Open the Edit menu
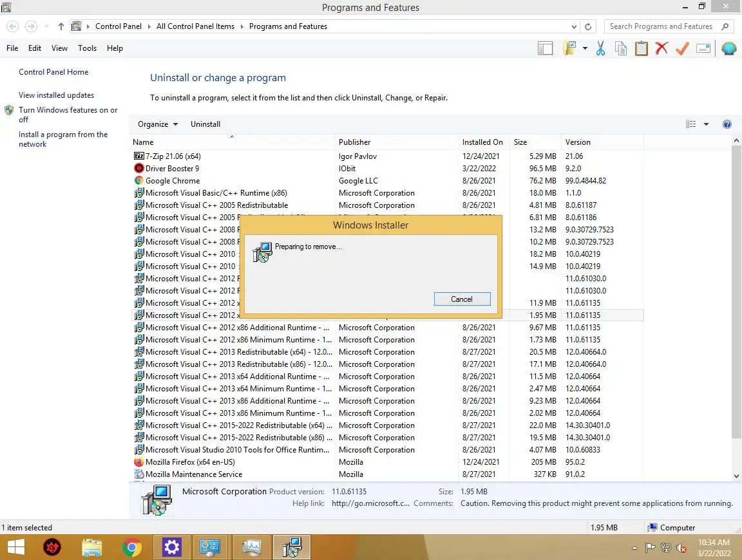 pyautogui.click(x=35, y=48)
